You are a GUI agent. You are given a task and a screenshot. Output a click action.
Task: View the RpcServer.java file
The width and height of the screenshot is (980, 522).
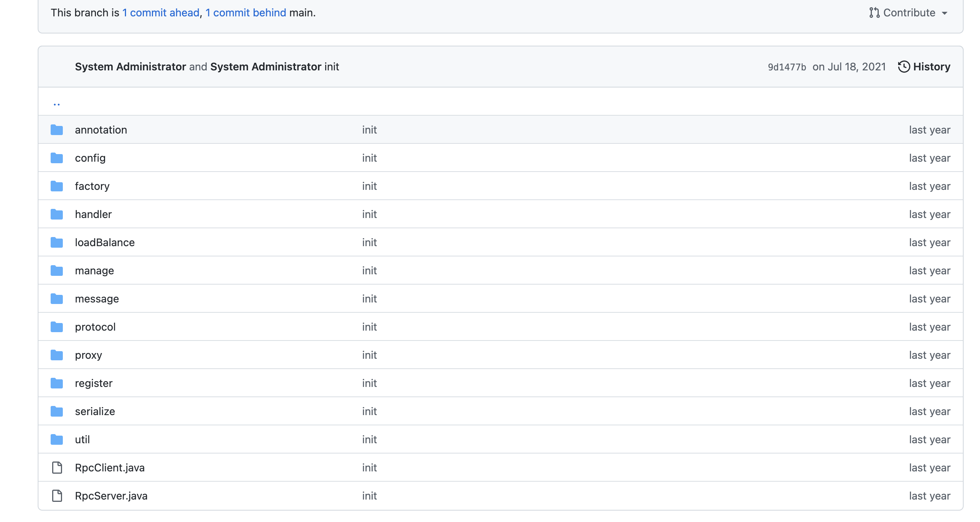point(111,496)
